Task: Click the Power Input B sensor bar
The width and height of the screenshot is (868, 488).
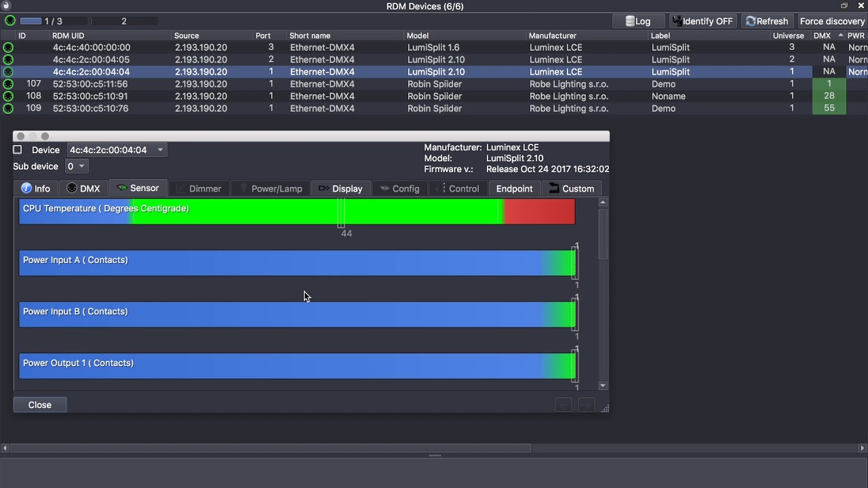Action: point(297,314)
